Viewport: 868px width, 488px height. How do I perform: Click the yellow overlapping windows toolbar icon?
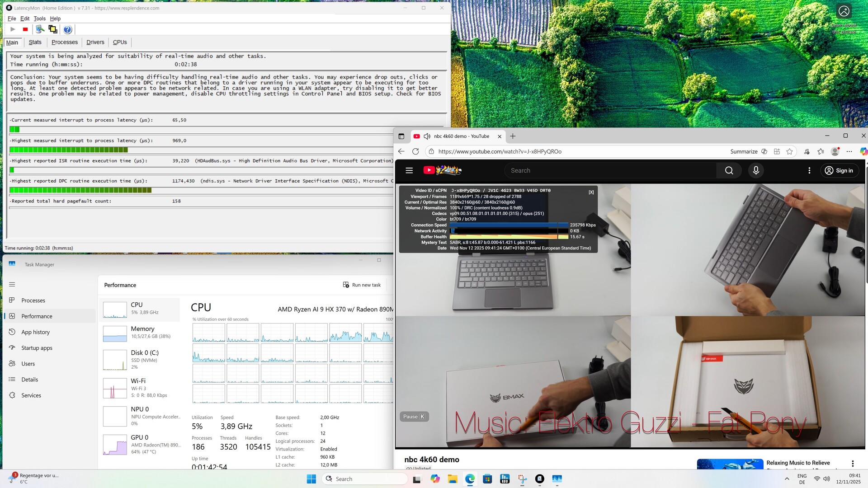53,29
